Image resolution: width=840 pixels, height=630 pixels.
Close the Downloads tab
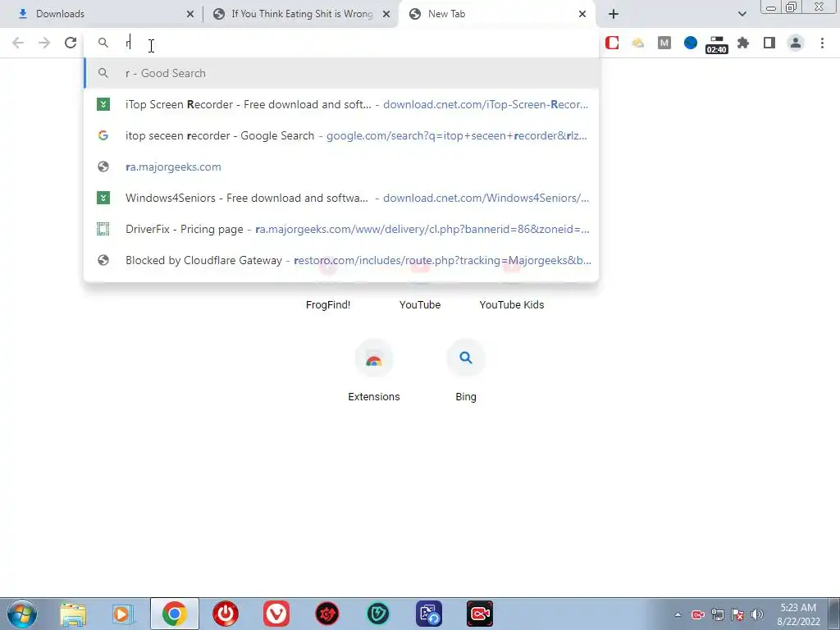190,14
